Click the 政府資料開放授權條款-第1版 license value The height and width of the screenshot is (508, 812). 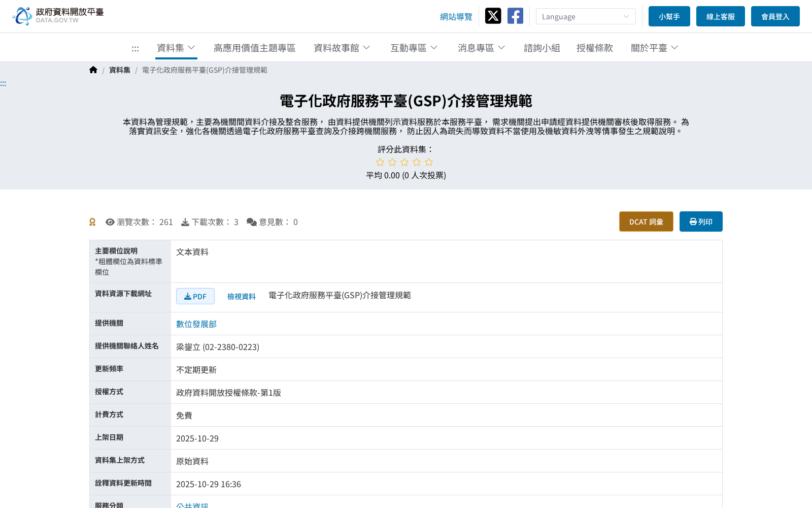click(228, 393)
